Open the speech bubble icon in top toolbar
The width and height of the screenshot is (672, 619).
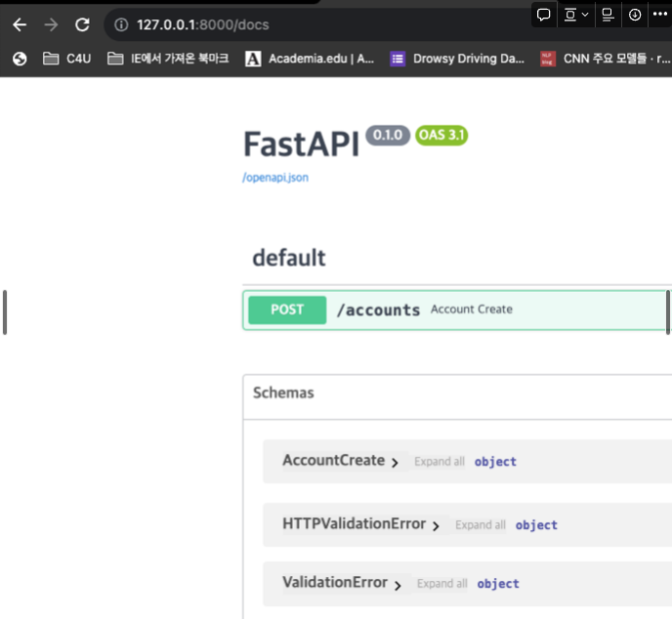click(x=543, y=15)
